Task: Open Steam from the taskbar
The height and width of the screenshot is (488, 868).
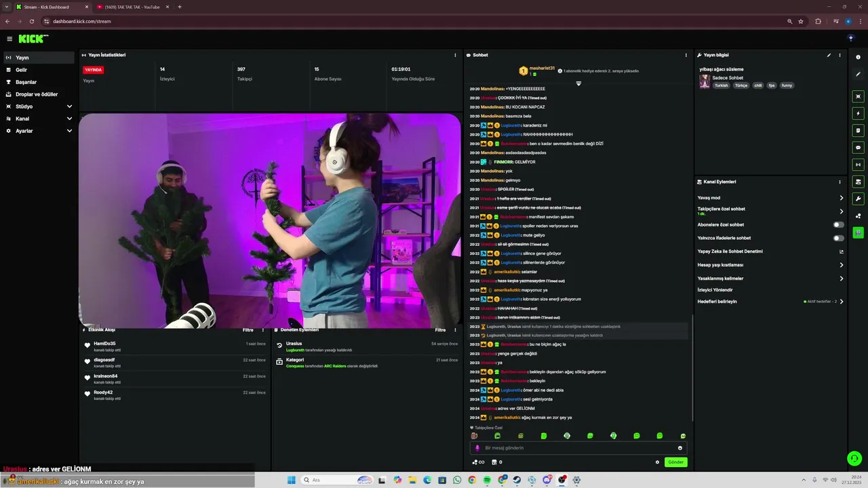Action: (x=517, y=480)
